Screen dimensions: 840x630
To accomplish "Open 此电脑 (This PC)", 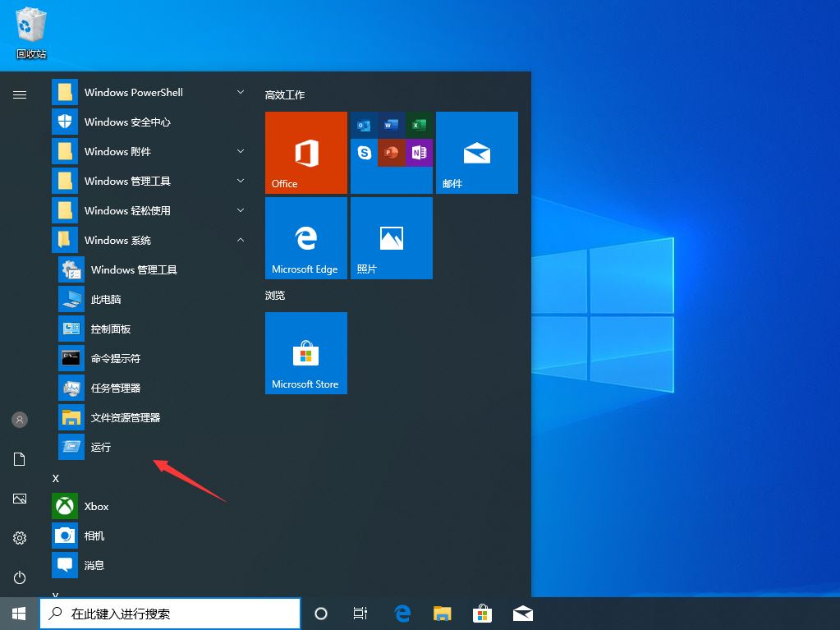I will coord(106,299).
